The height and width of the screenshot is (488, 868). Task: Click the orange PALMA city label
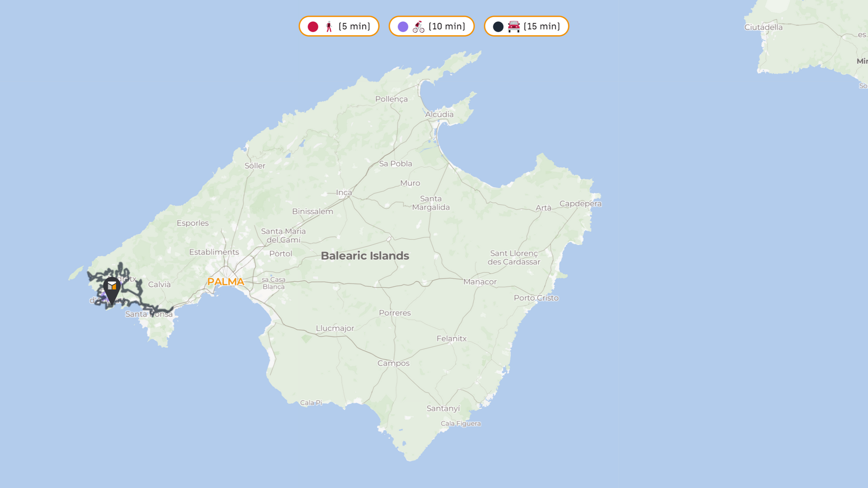pyautogui.click(x=226, y=282)
